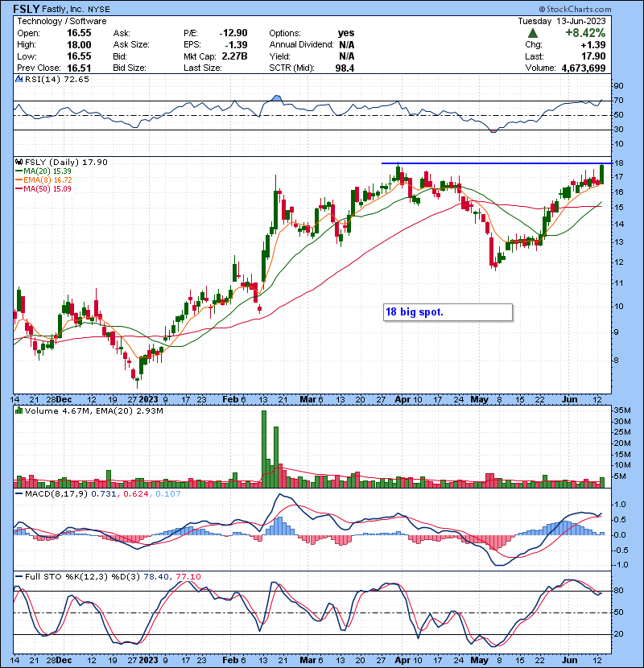Viewport: 644px width, 668px height.
Task: Select the Options value yes
Action: (345, 33)
